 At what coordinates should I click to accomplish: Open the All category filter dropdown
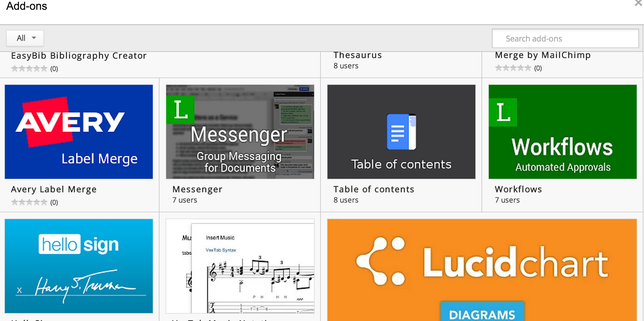[25, 38]
